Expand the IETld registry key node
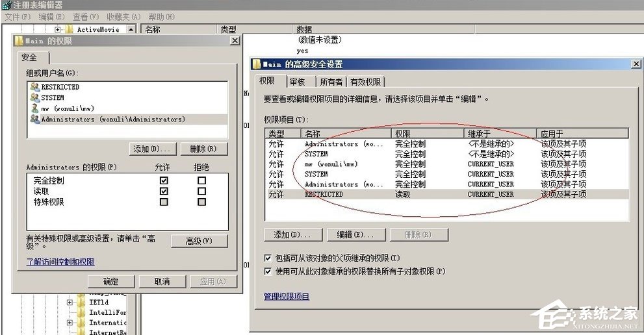 pos(70,303)
